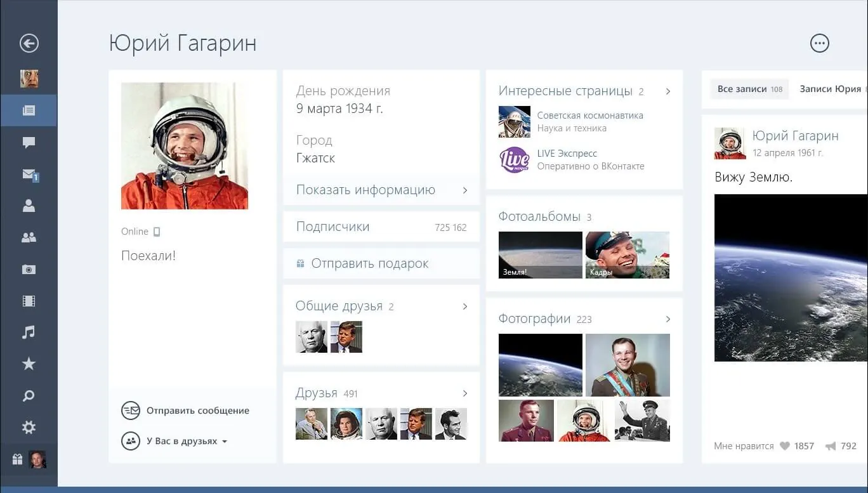Image resolution: width=868 pixels, height=493 pixels.
Task: Expand the 'Фотографии' section arrow
Action: (x=667, y=319)
